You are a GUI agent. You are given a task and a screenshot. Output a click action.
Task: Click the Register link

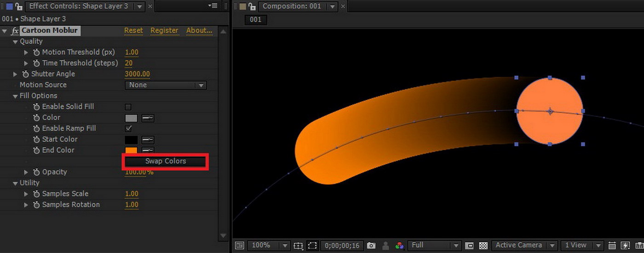point(164,31)
